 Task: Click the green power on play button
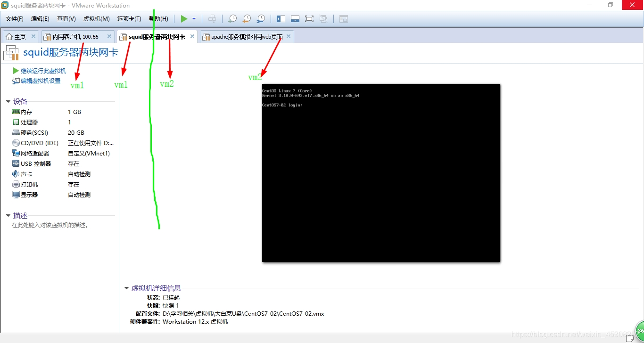click(184, 19)
